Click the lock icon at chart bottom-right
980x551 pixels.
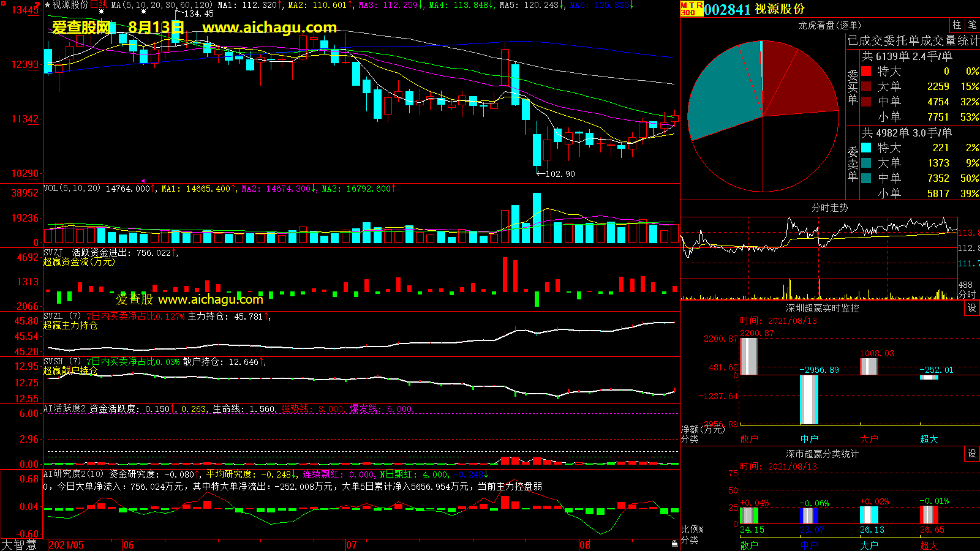pyautogui.click(x=674, y=543)
